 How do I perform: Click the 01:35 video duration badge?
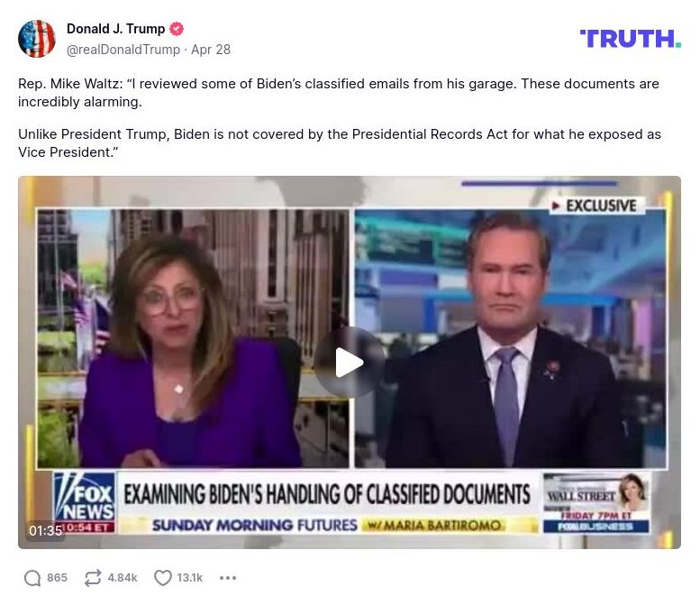(46, 530)
